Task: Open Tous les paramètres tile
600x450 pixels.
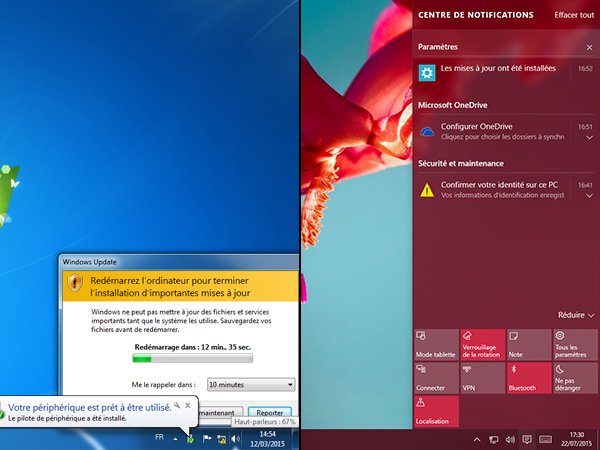Action: tap(575, 344)
